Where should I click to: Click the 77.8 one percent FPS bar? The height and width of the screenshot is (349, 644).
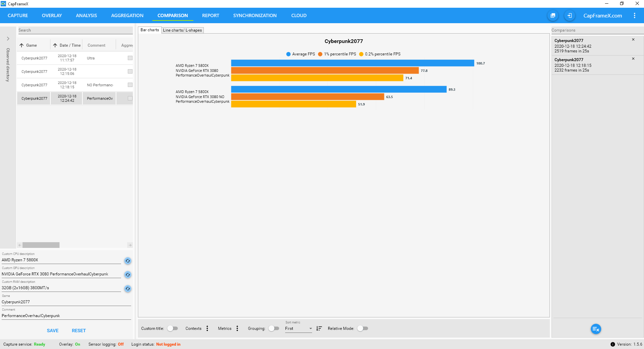325,71
